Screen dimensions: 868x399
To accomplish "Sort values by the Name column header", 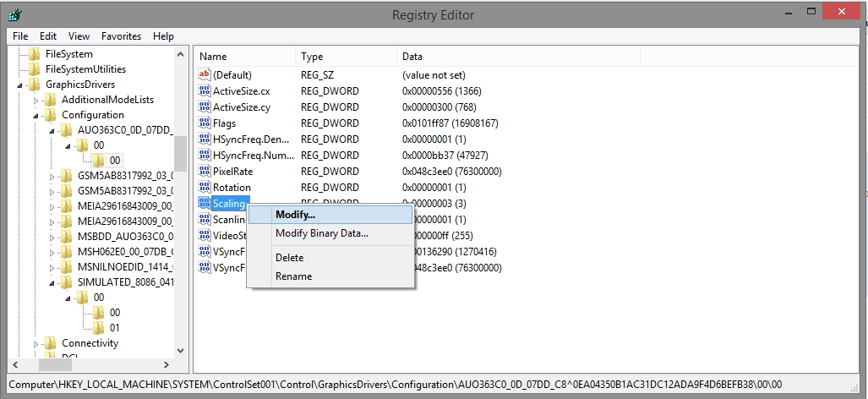I will coord(244,57).
